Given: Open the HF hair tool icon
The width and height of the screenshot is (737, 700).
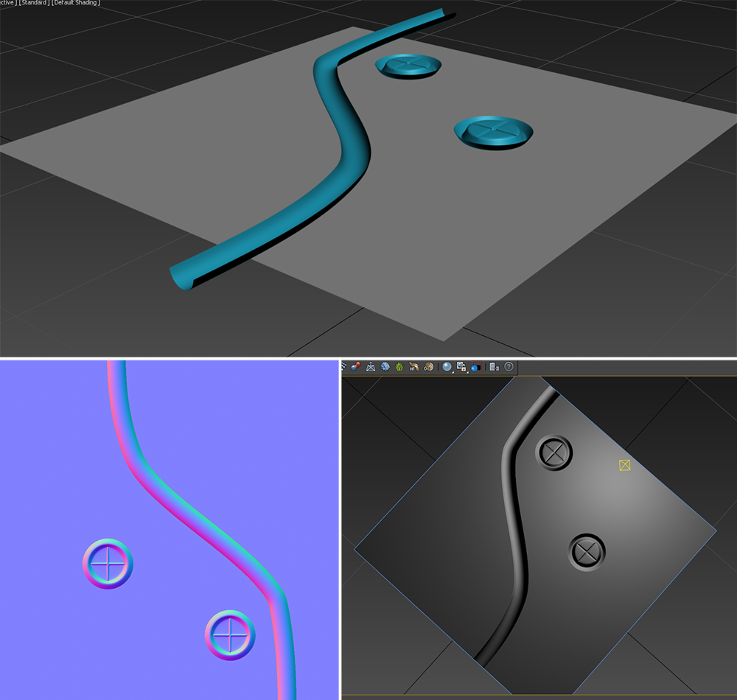Looking at the screenshot, I should tap(413, 366).
